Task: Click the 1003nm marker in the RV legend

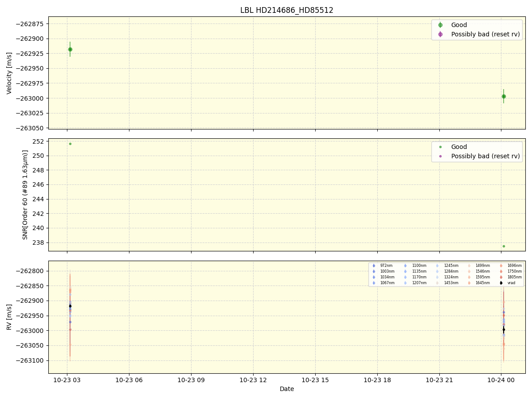Action: tap(374, 271)
